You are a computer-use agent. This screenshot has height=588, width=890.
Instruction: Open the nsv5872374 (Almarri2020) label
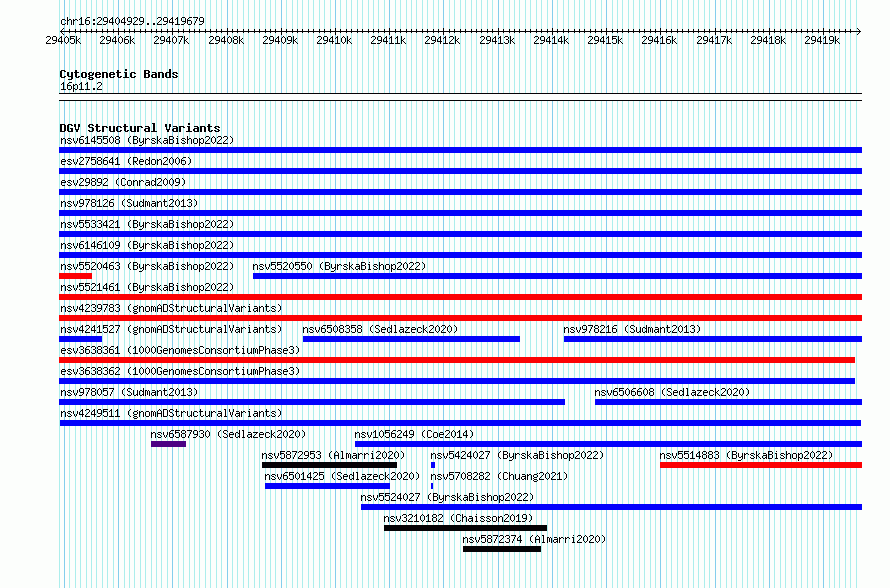click(534, 539)
